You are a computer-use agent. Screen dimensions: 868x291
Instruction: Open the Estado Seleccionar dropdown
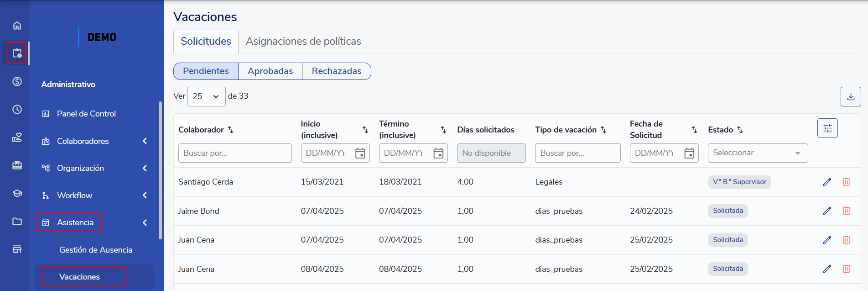coord(757,153)
